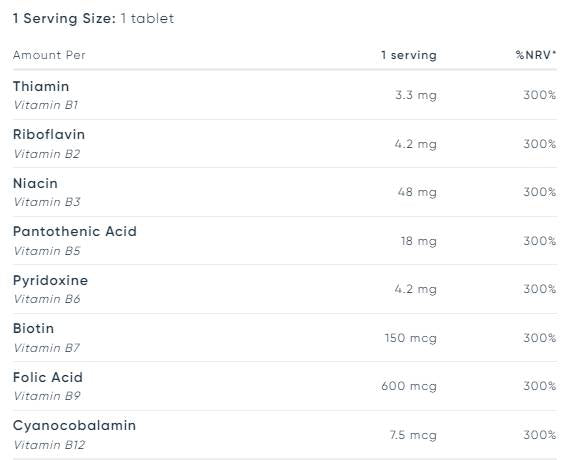Viewport: 579px width, 460px height.
Task: Select the Riboflavin row label
Action: (49, 134)
